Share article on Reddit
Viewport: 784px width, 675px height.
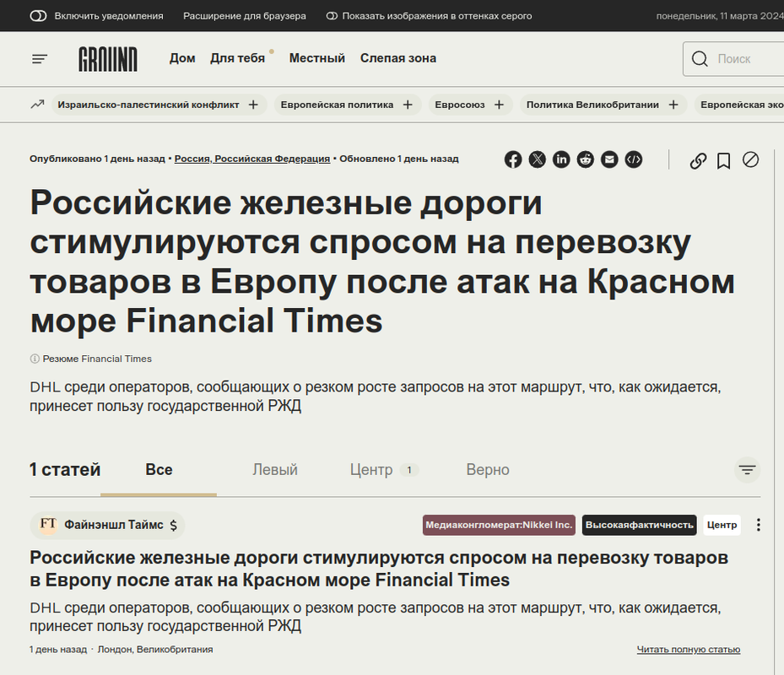585,160
